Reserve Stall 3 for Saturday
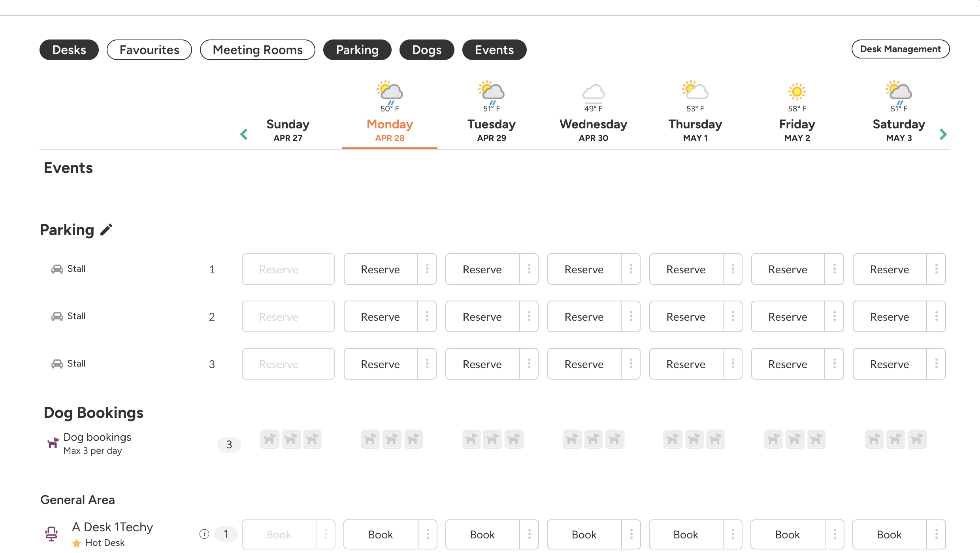 [x=890, y=364]
